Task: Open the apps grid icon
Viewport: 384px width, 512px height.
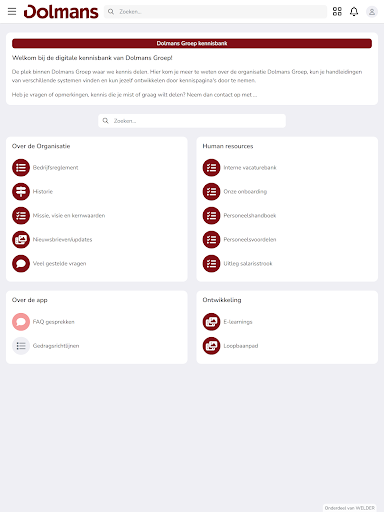Action: tap(337, 12)
